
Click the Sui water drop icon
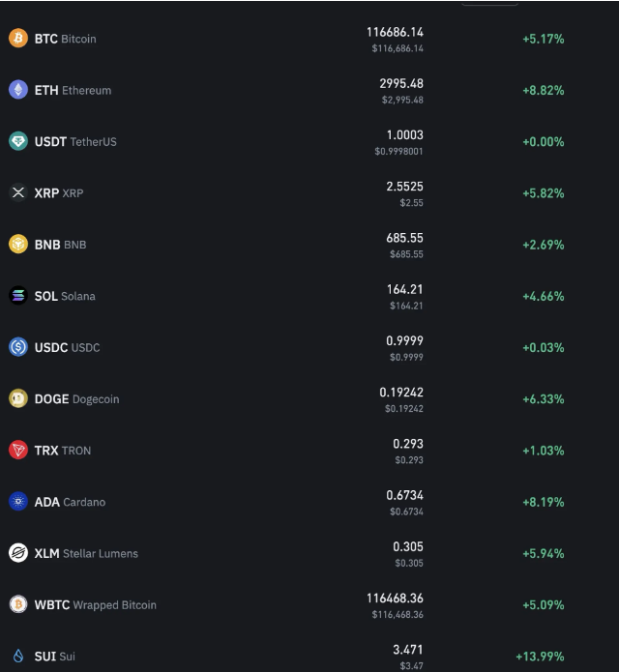coord(18,656)
